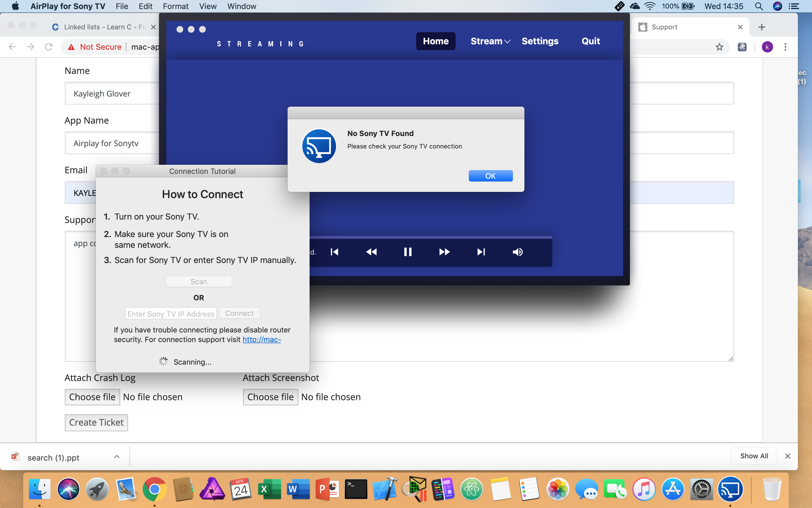Viewport: 812px width, 508px height.
Task: Click the volume speaker icon
Action: tap(517, 252)
